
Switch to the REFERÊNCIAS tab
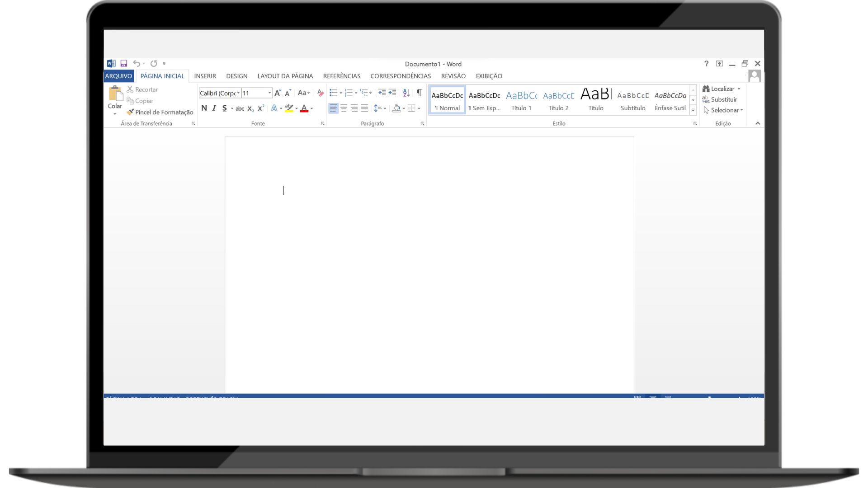(341, 76)
